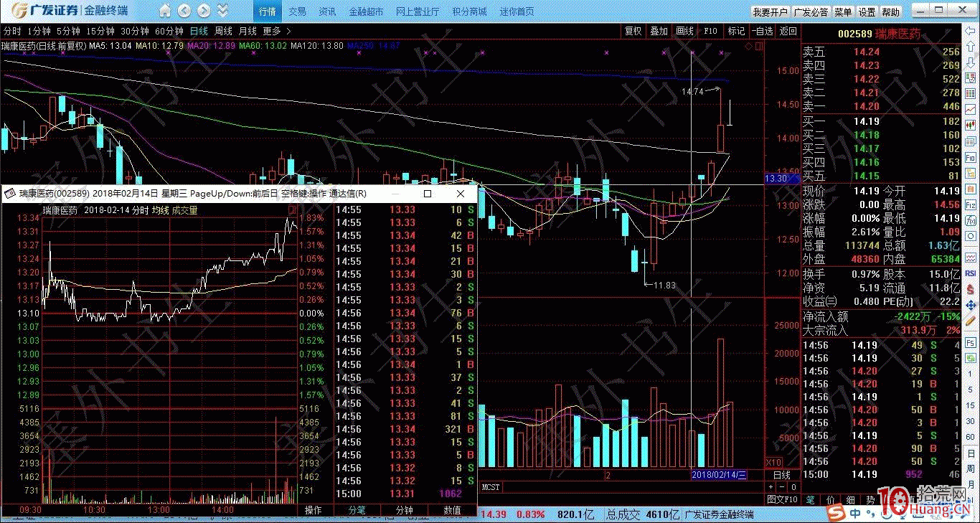
Task: Toggle the 中 Chinese input mode icon
Action: pos(856,514)
